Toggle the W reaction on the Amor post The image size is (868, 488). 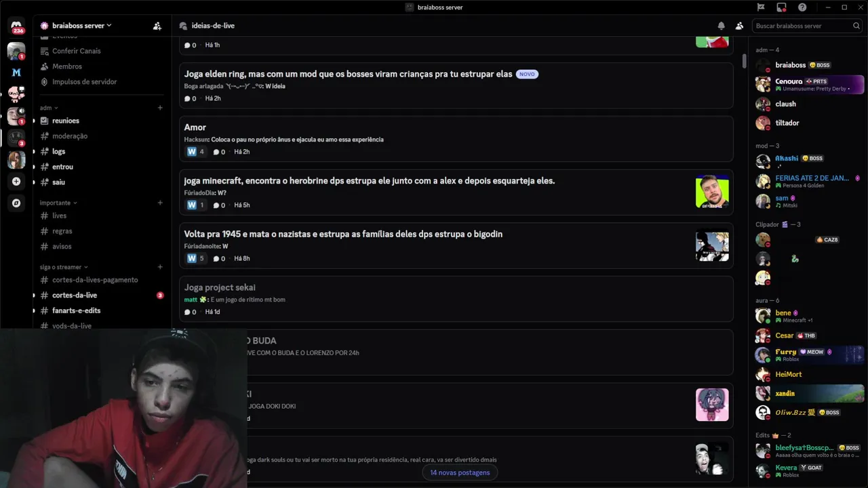tap(195, 152)
